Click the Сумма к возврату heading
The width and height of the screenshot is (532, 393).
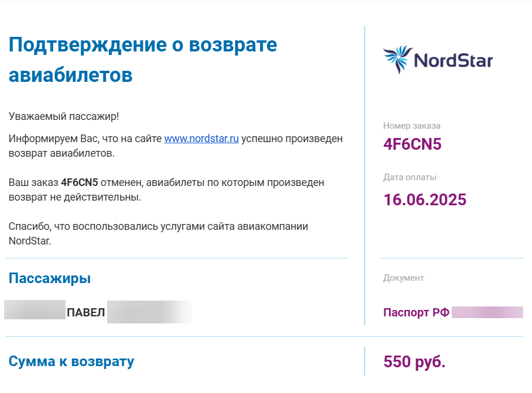click(x=71, y=361)
